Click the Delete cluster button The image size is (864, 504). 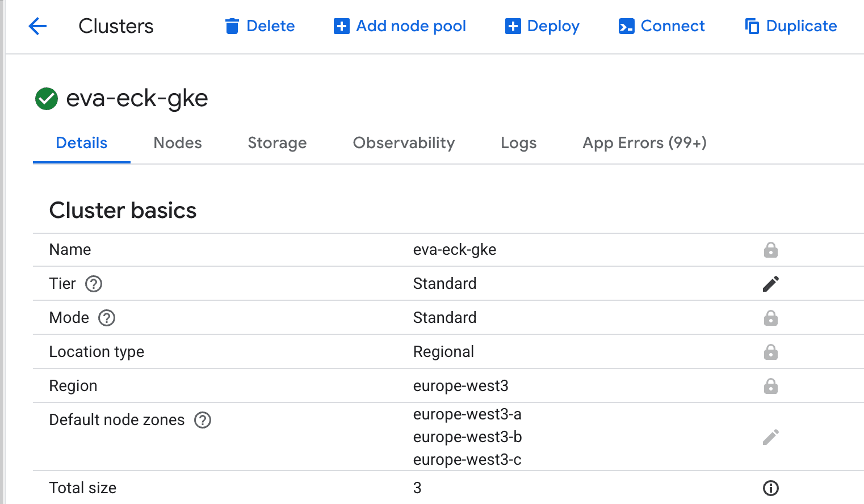tap(260, 26)
